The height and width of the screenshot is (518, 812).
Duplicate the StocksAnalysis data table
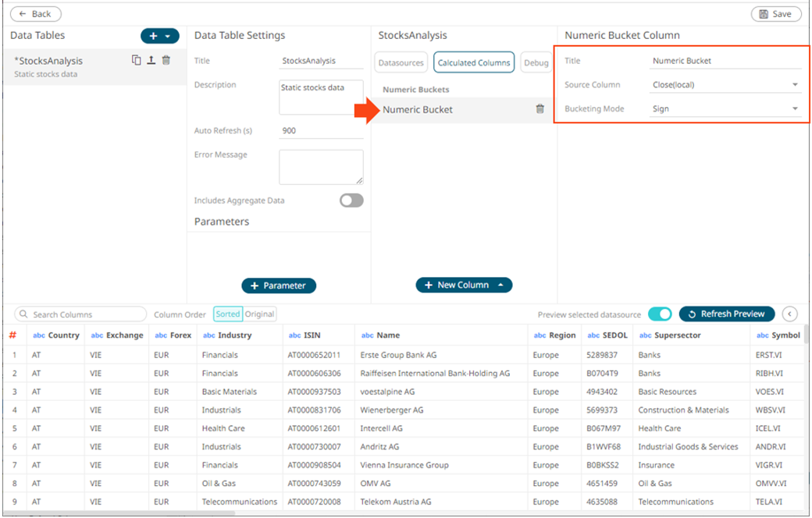[137, 60]
